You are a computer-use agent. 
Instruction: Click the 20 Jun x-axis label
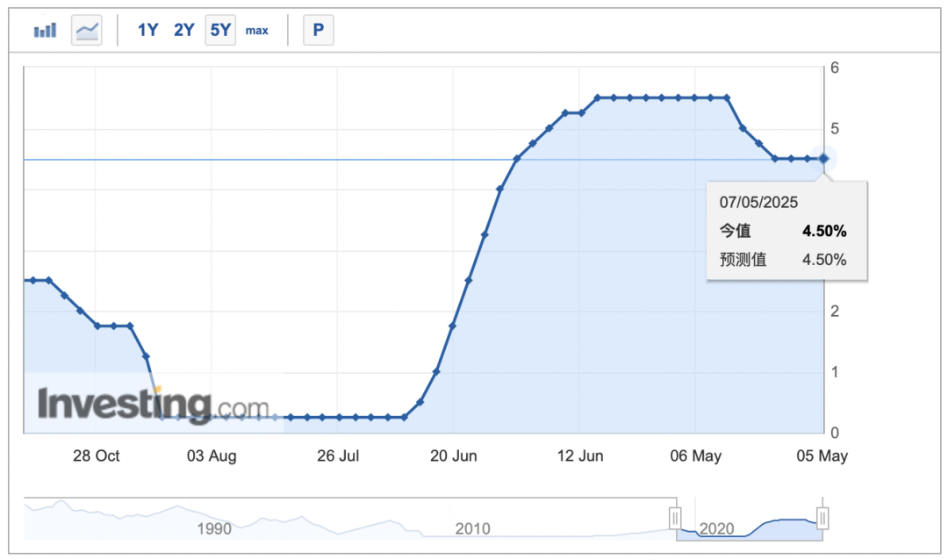[453, 456]
